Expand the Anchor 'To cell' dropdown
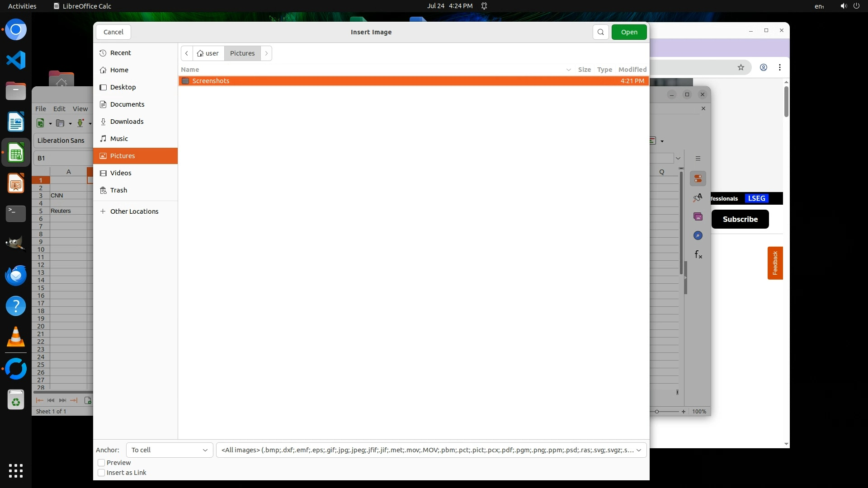 (x=170, y=450)
